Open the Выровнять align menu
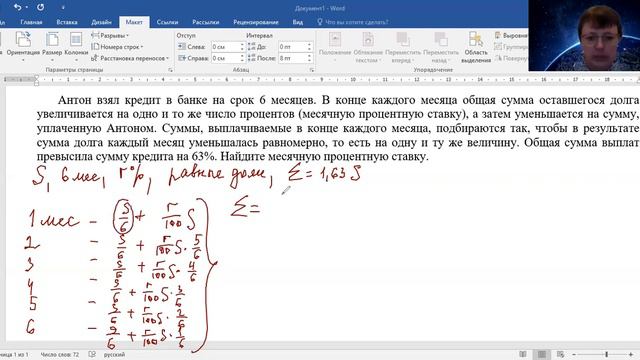The width and height of the screenshot is (640, 360). pyautogui.click(x=511, y=36)
